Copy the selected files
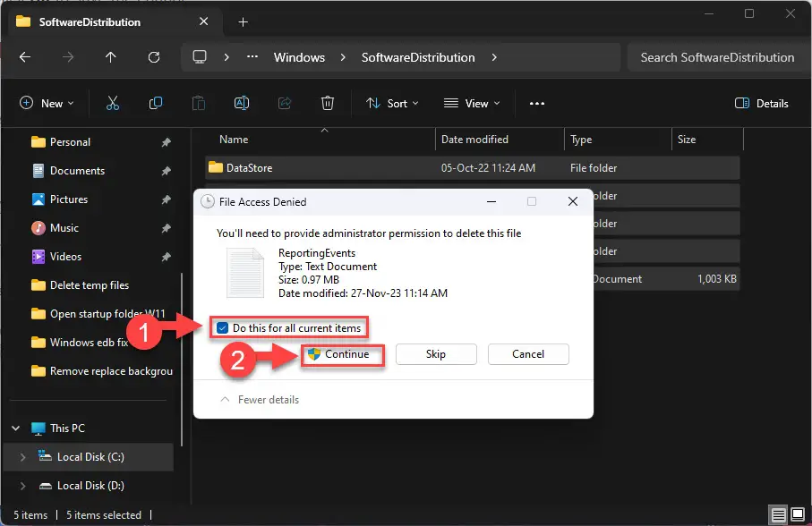812x526 pixels. click(155, 103)
